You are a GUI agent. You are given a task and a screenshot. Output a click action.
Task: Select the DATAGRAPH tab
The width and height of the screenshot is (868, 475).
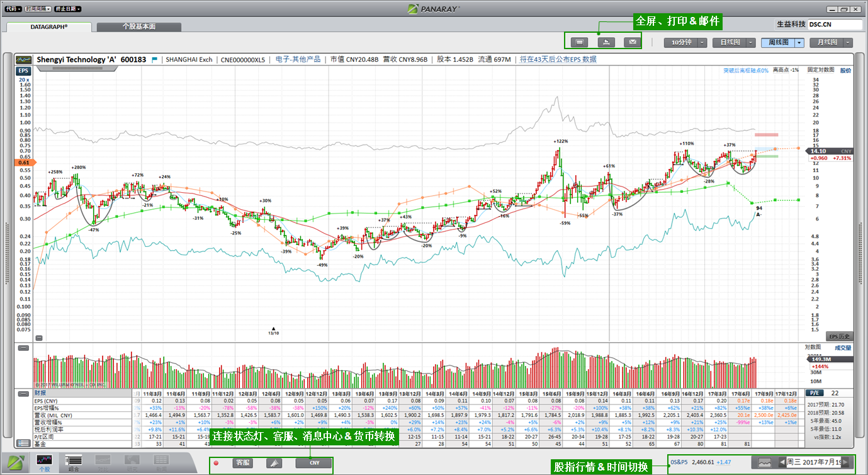49,27
